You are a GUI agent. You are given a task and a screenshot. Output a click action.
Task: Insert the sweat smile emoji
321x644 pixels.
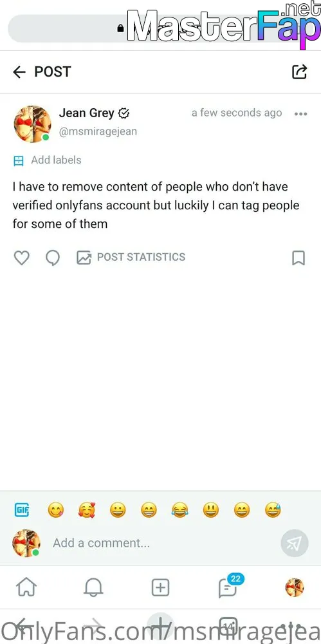273,511
